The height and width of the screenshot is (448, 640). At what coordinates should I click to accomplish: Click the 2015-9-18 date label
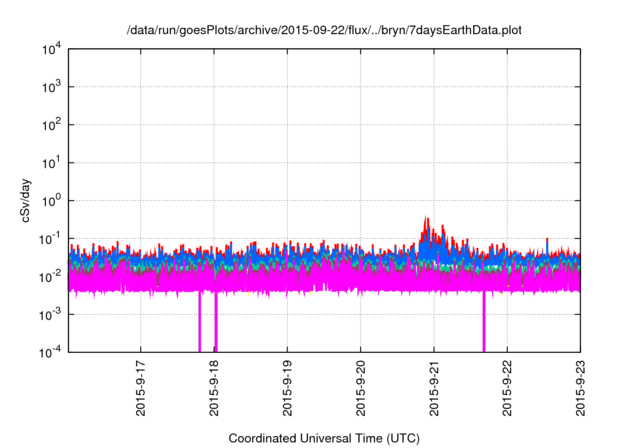click(x=214, y=388)
